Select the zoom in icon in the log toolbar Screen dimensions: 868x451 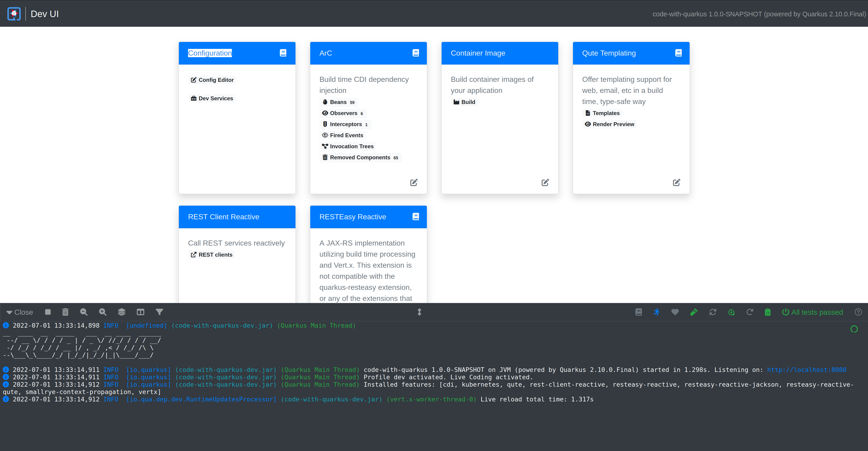click(102, 312)
